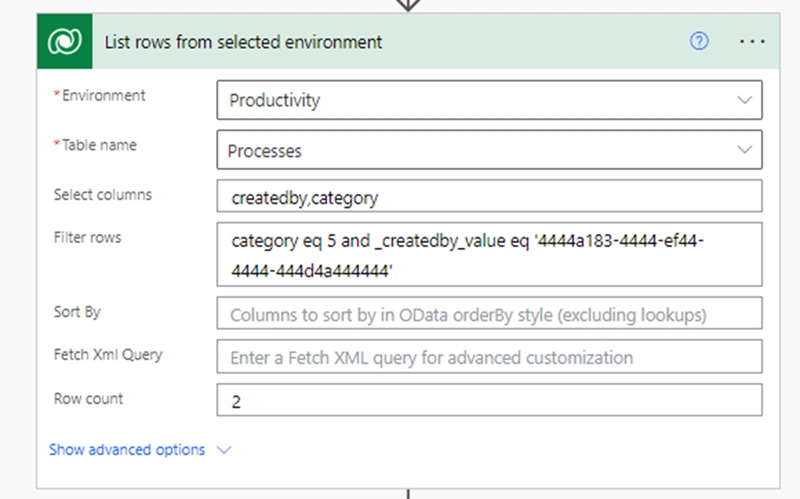Open the ellipsis more options menu
This screenshot has height=499, width=800.
(x=751, y=42)
